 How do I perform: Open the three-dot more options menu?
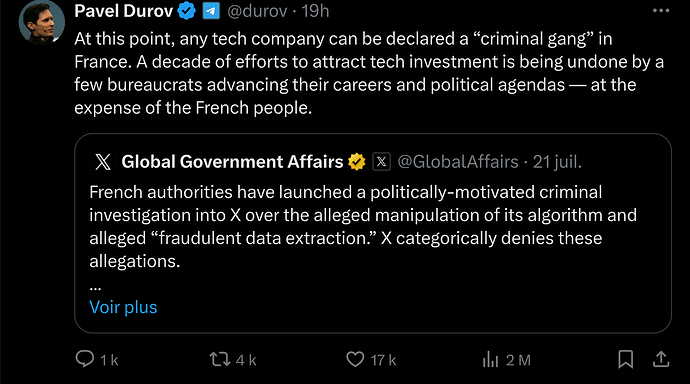click(x=661, y=11)
